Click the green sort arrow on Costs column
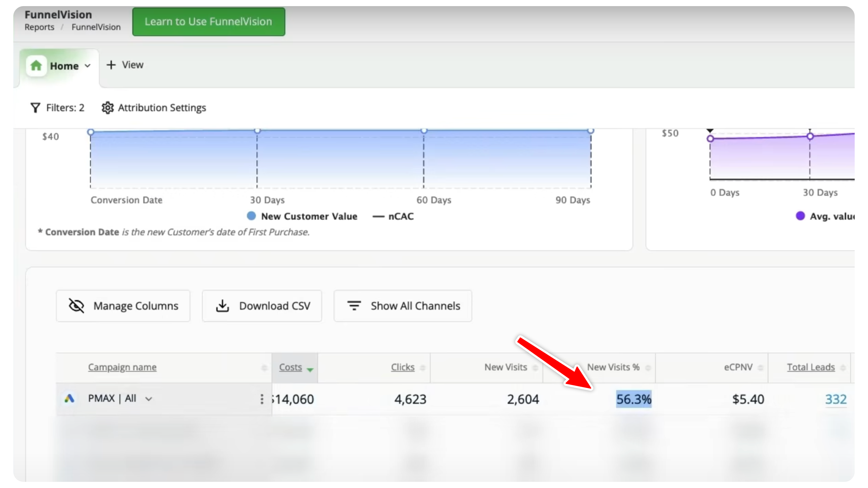868x488 pixels. (x=310, y=370)
